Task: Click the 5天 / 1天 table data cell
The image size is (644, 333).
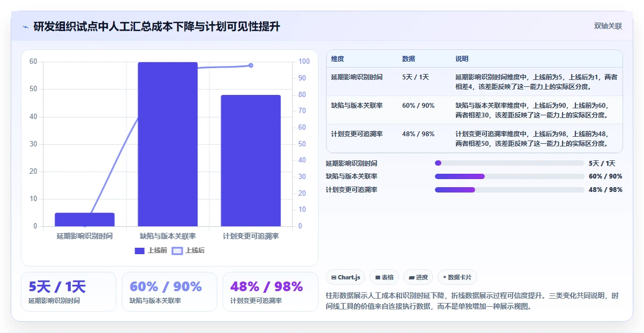Action: (416, 77)
